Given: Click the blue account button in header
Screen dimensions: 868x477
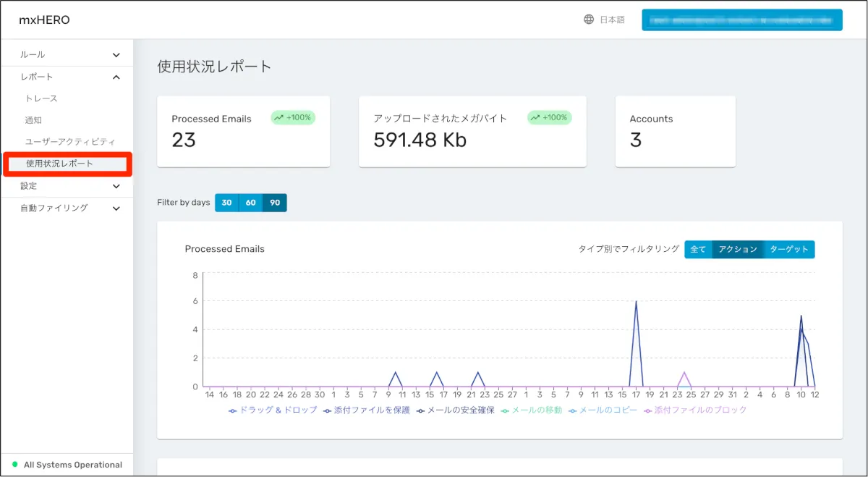Looking at the screenshot, I should [741, 20].
